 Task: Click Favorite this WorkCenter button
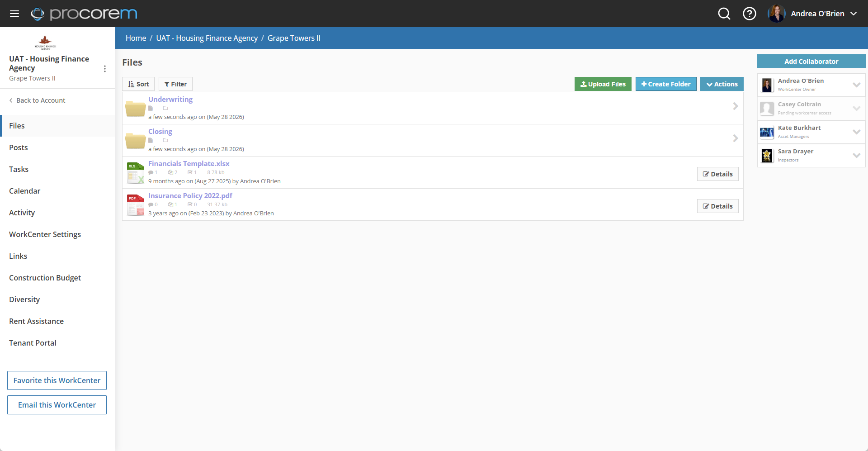[x=57, y=380]
